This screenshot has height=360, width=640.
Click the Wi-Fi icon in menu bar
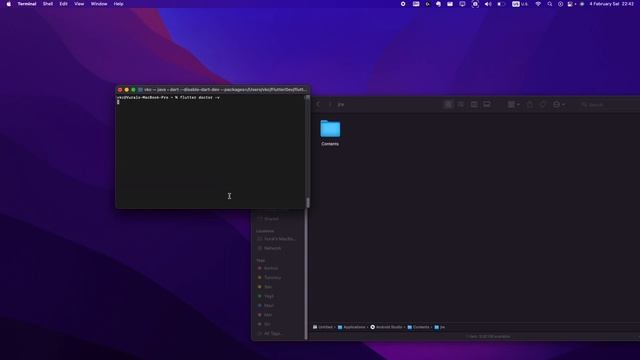[x=538, y=4]
